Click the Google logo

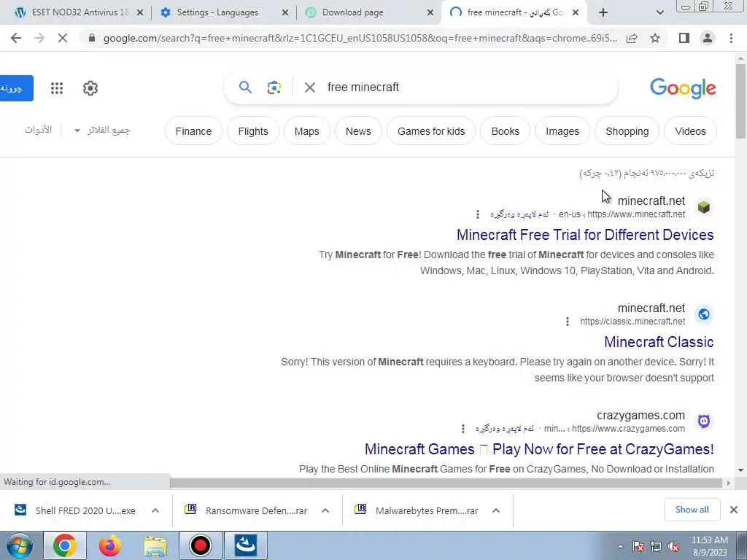click(x=683, y=88)
